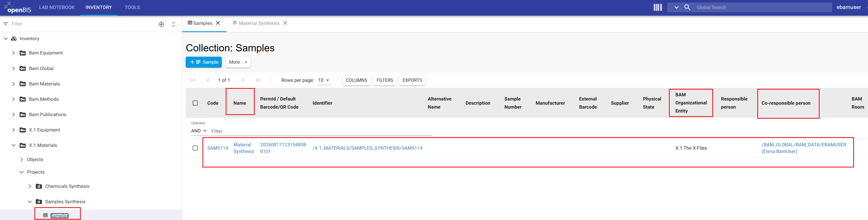
Task: Click the sidebar Filter field
Action: pyautogui.click(x=81, y=24)
